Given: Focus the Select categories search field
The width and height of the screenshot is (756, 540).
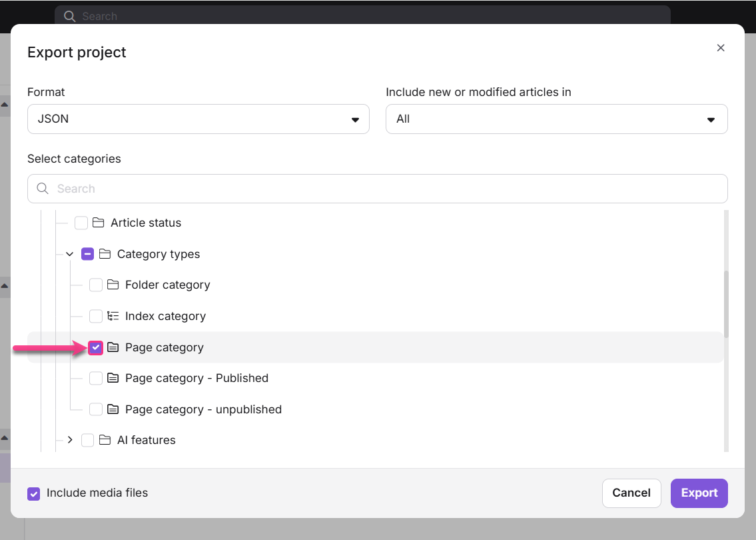Looking at the screenshot, I should click(x=378, y=189).
